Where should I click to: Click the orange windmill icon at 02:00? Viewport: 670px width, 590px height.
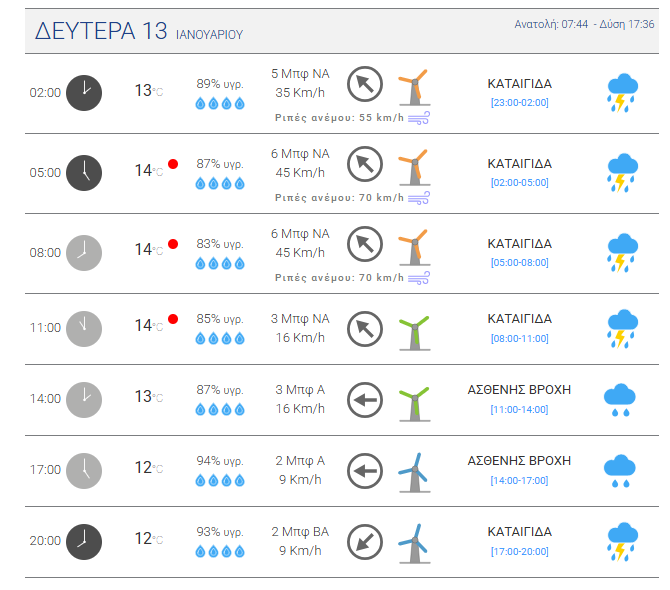point(414,87)
